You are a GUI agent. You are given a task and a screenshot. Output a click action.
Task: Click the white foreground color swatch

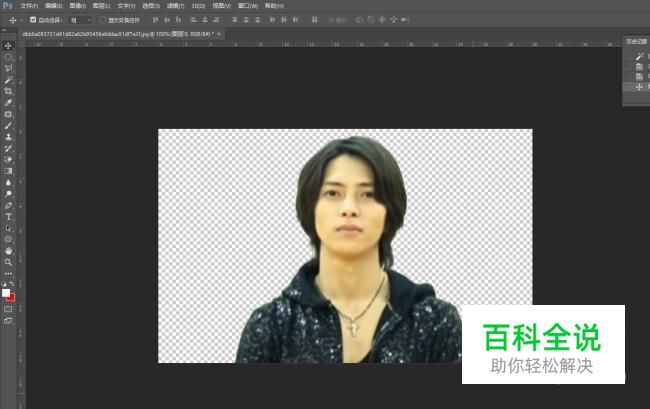tap(5, 293)
